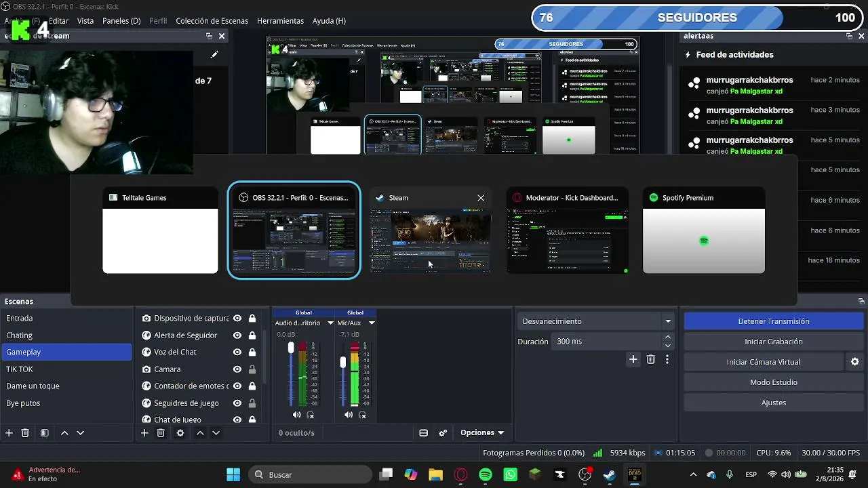Select the TIK TOK scene
868x488 pixels.
66,369
